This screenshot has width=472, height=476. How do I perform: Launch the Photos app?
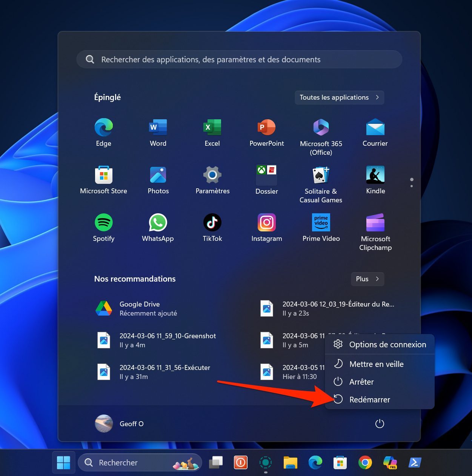point(158,180)
